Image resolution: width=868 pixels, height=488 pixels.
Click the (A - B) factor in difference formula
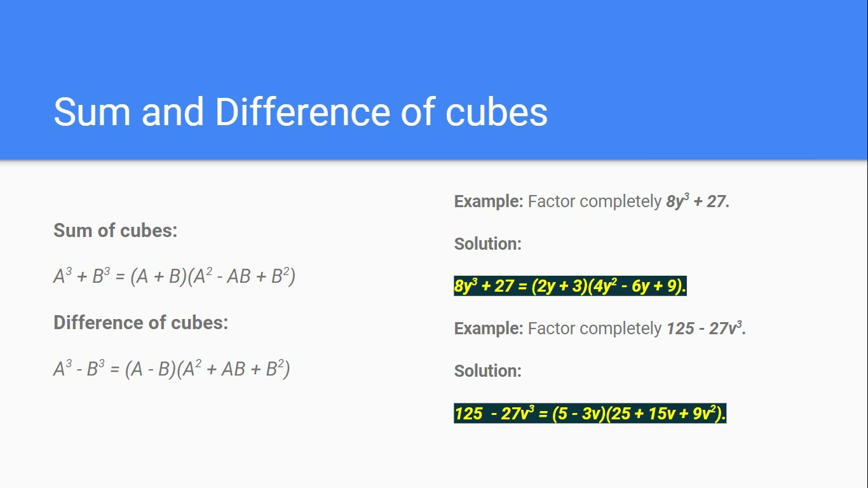[150, 369]
